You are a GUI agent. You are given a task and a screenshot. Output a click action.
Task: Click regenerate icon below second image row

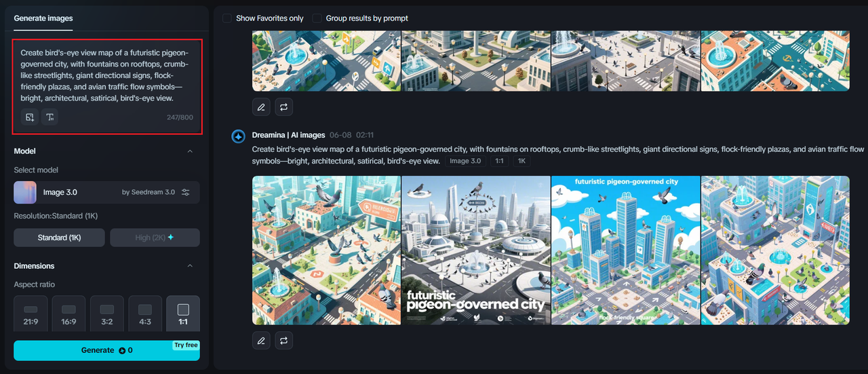[x=284, y=340]
